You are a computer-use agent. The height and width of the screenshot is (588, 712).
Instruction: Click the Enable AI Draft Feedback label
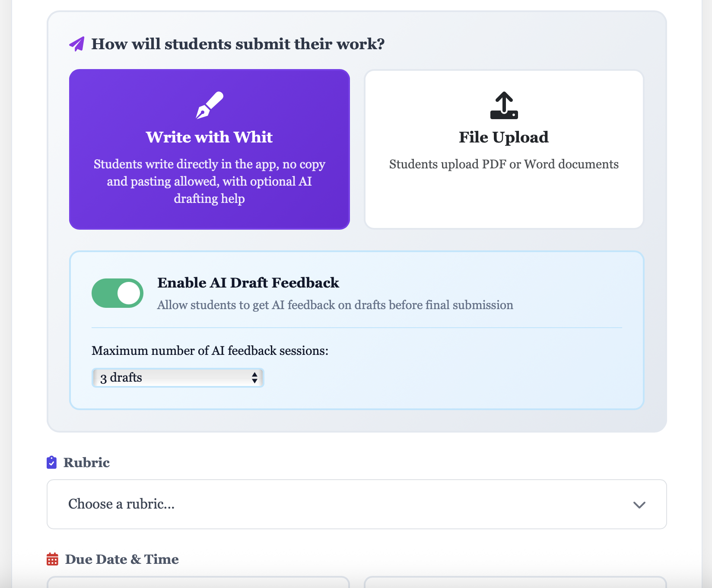tap(248, 283)
